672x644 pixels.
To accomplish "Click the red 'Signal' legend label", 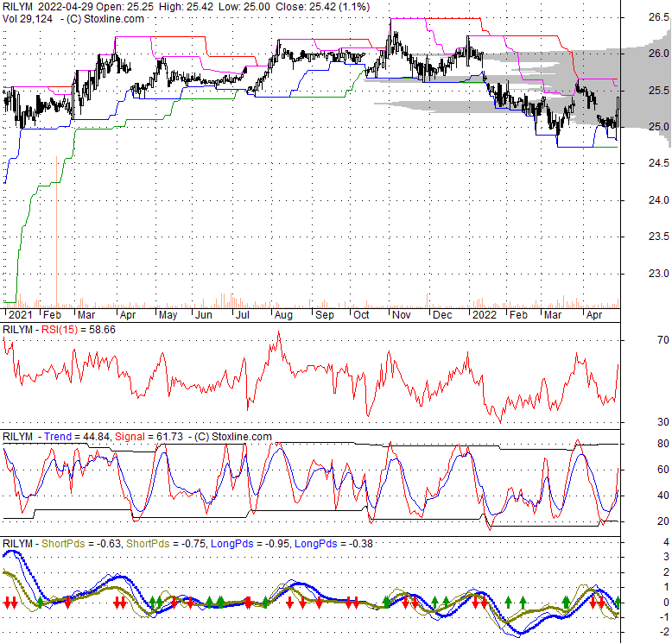I will [x=130, y=437].
